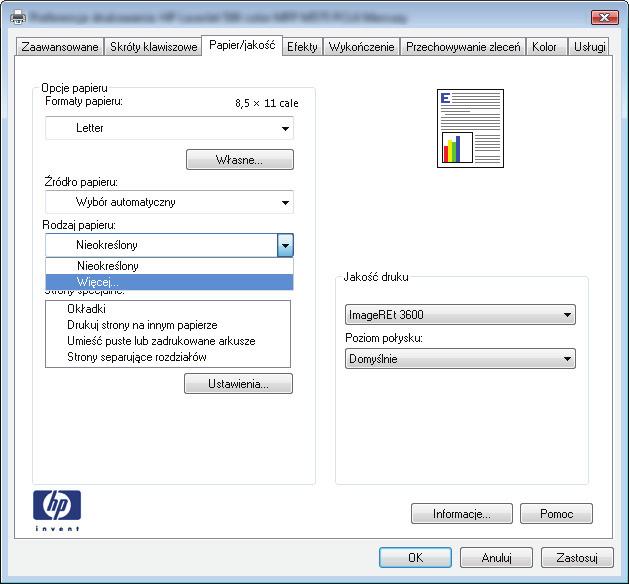The width and height of the screenshot is (629, 584).
Task: Select the Więcej... list option
Action: [169, 282]
